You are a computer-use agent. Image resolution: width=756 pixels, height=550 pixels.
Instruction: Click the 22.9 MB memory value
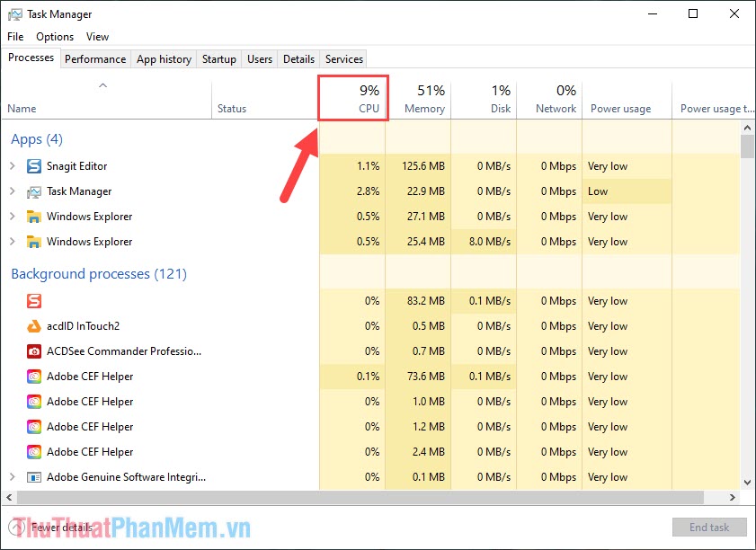[426, 191]
